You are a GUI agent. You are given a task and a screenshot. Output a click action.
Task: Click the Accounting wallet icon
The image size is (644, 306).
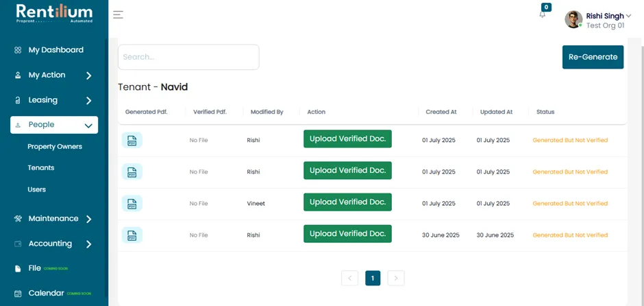(x=18, y=244)
